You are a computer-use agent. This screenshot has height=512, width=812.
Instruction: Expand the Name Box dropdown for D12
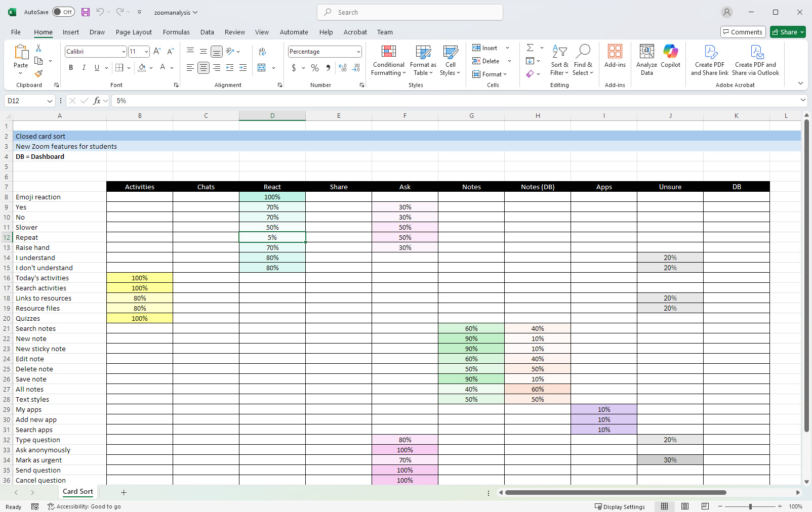point(50,101)
